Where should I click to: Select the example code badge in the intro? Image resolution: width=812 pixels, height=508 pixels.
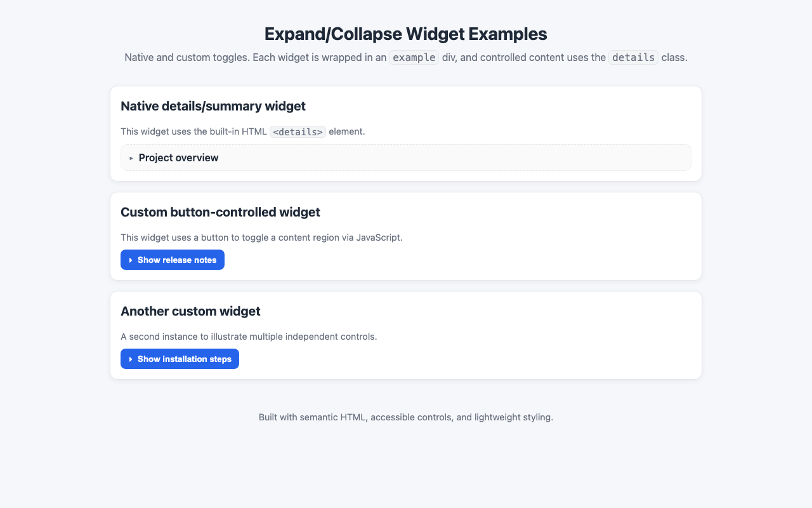pos(414,57)
